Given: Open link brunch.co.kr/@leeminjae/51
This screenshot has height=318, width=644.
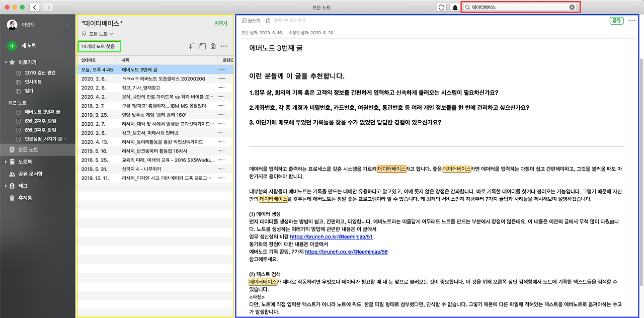Looking at the screenshot, I should click(331, 236).
